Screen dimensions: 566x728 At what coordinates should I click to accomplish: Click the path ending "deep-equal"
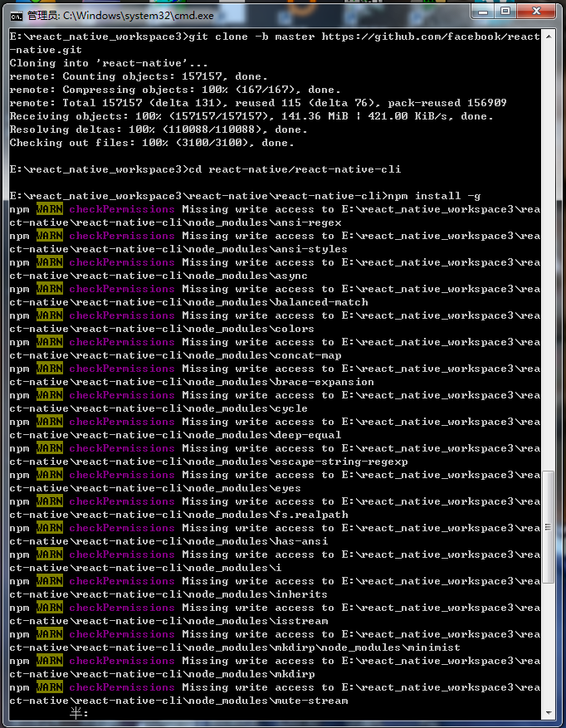coord(175,435)
